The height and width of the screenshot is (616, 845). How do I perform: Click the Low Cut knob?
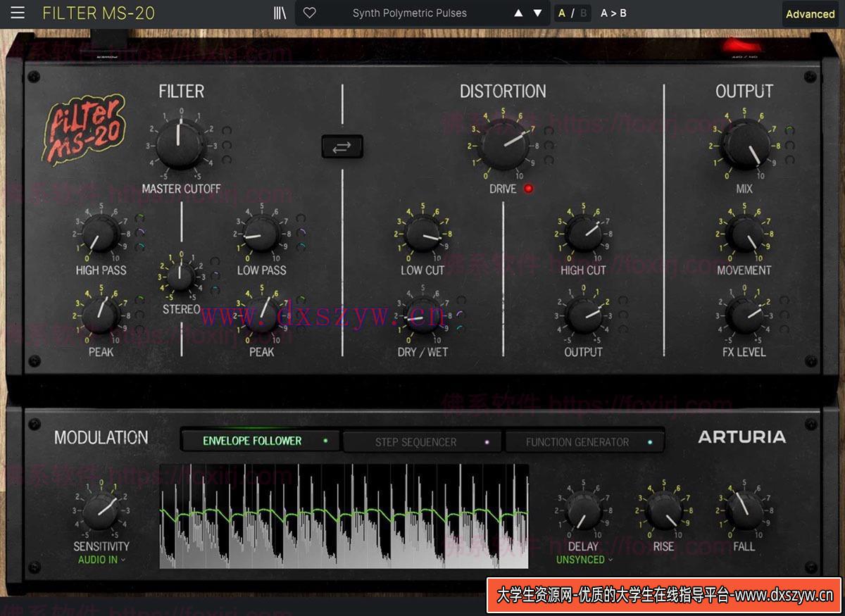423,234
